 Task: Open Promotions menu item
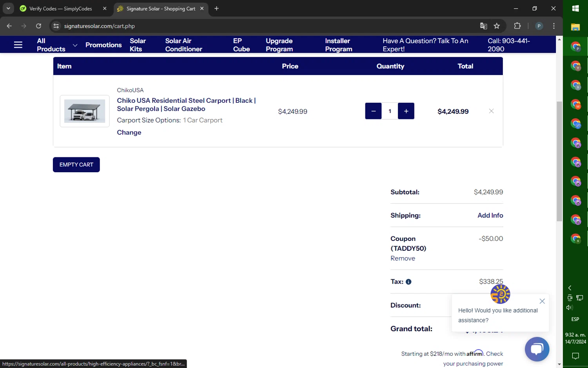pos(103,45)
